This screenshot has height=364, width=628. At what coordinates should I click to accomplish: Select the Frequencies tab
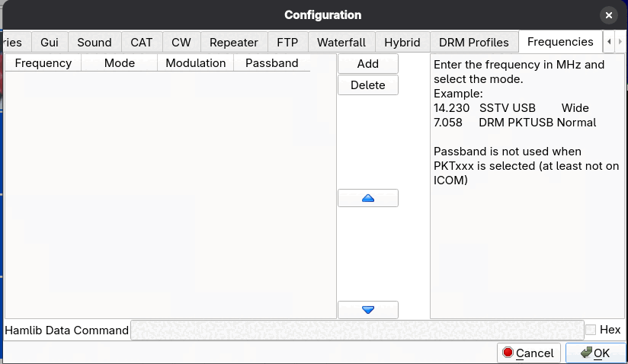tap(560, 42)
